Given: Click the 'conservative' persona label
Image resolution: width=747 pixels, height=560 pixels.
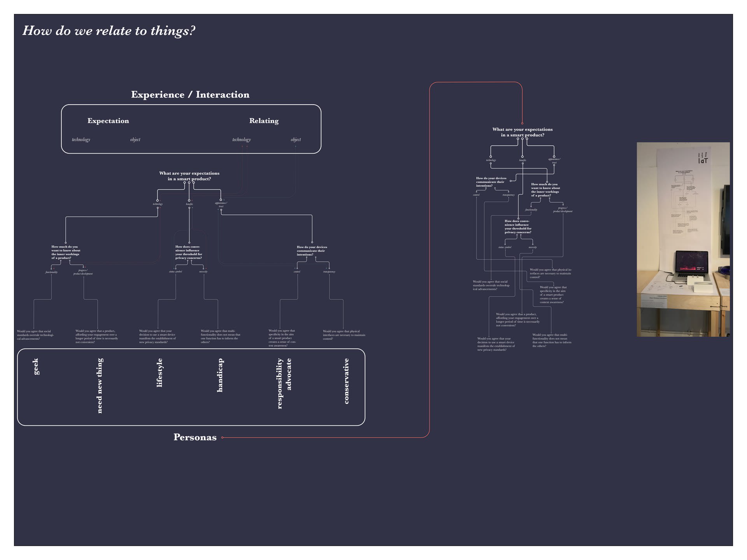Looking at the screenshot, I should [346, 381].
